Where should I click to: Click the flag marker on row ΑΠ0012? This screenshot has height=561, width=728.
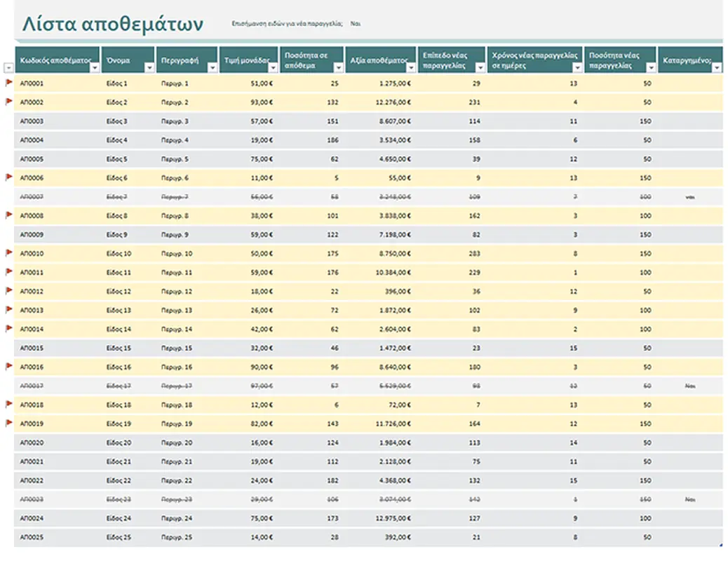point(9,291)
